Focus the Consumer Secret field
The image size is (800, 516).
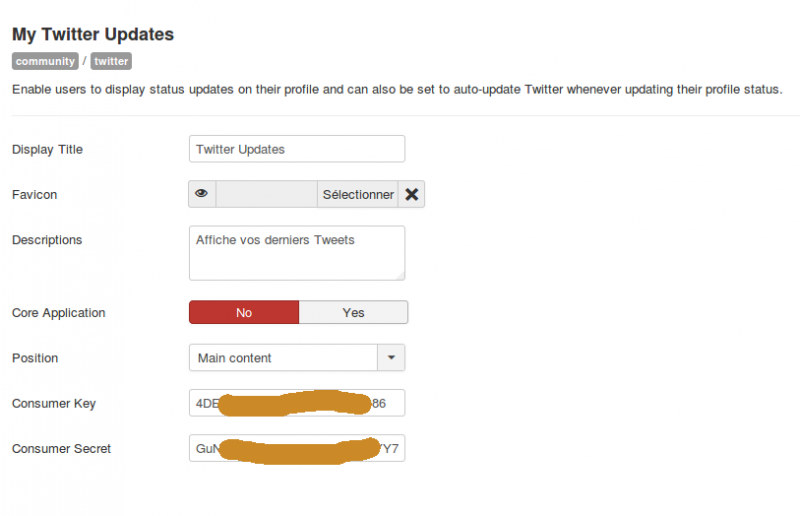[x=297, y=448]
